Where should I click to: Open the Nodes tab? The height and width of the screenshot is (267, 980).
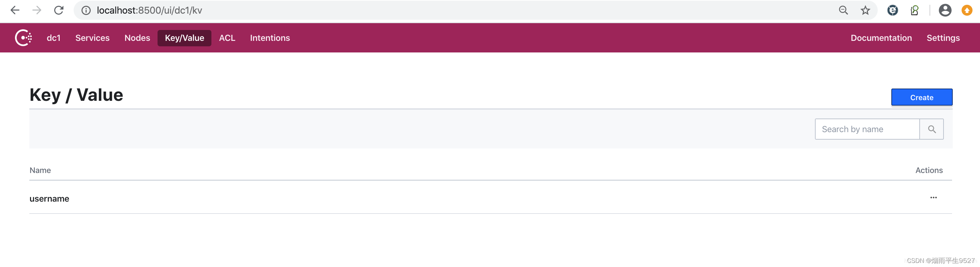(137, 38)
